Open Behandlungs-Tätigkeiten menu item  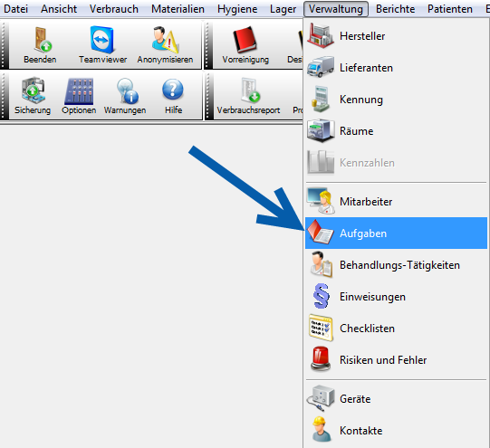coord(396,265)
